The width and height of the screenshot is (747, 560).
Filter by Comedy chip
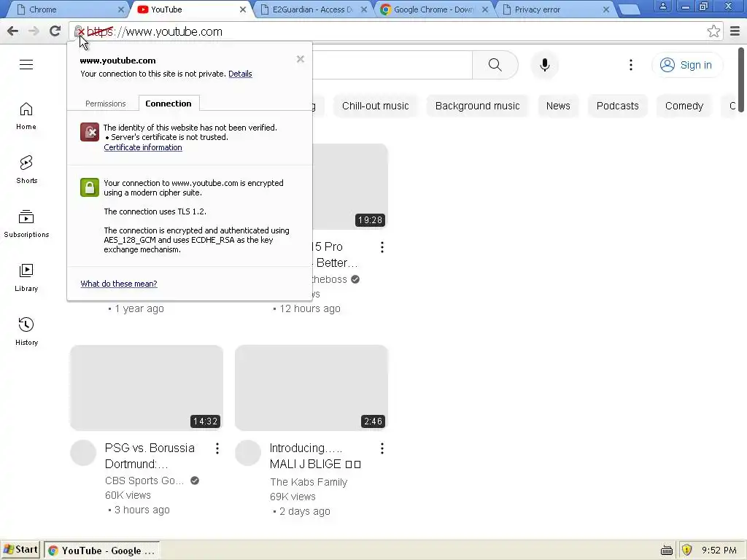[684, 106]
